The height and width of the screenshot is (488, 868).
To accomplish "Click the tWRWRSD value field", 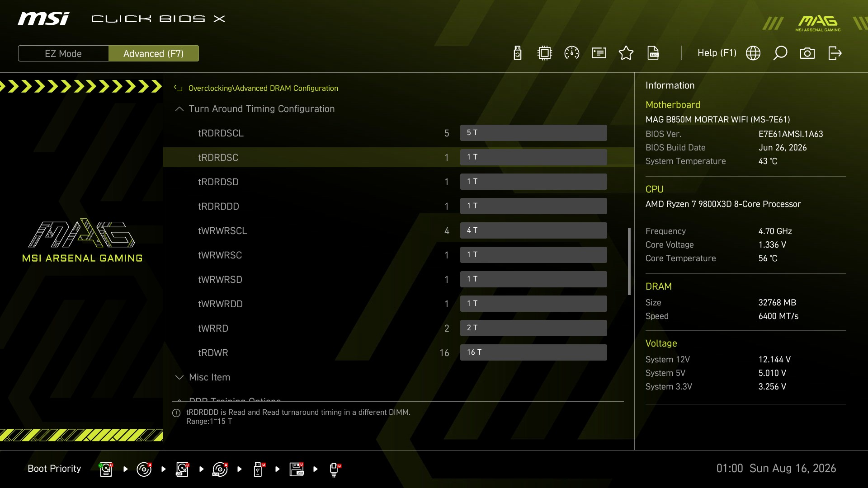I will pos(533,279).
